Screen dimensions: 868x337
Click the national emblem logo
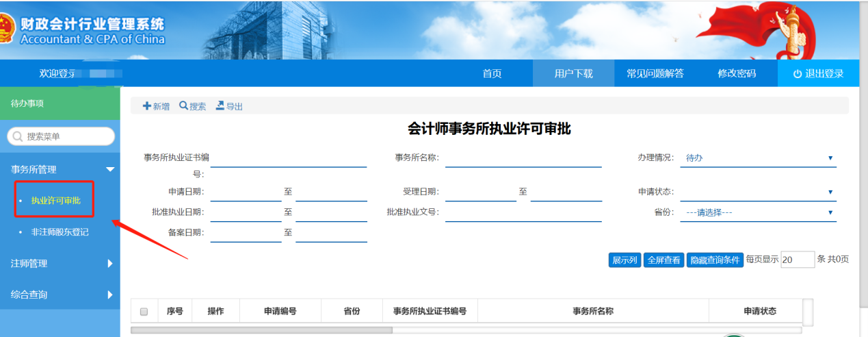click(5, 31)
